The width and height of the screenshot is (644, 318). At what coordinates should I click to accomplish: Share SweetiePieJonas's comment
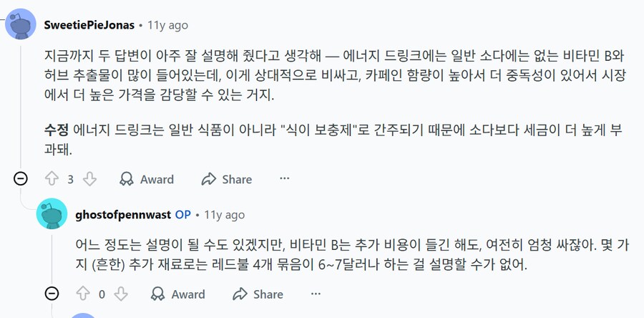coord(226,179)
